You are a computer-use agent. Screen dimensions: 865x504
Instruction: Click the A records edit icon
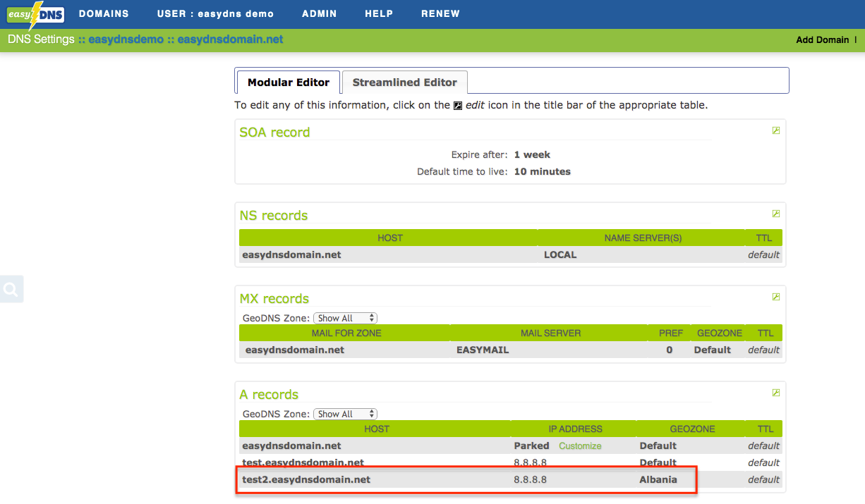coord(776,393)
